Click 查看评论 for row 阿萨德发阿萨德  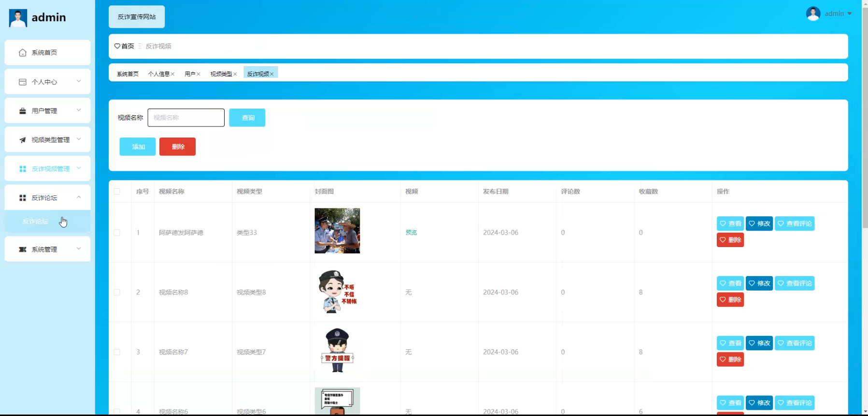point(795,223)
